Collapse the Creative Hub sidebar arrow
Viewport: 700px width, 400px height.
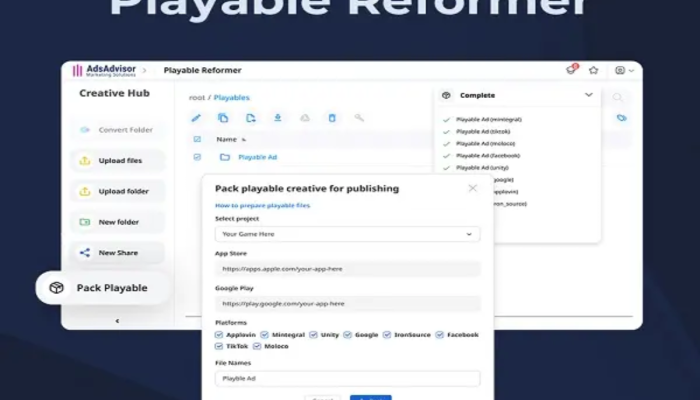coord(117,321)
